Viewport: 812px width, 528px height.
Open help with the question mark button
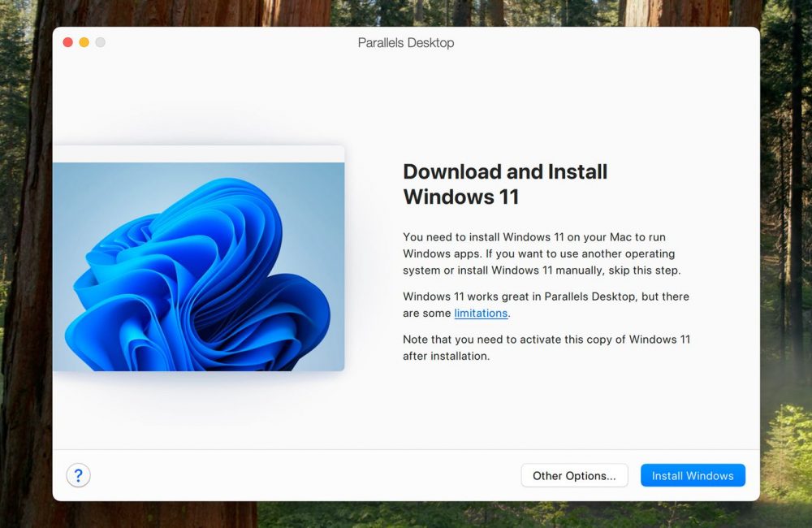coord(78,475)
